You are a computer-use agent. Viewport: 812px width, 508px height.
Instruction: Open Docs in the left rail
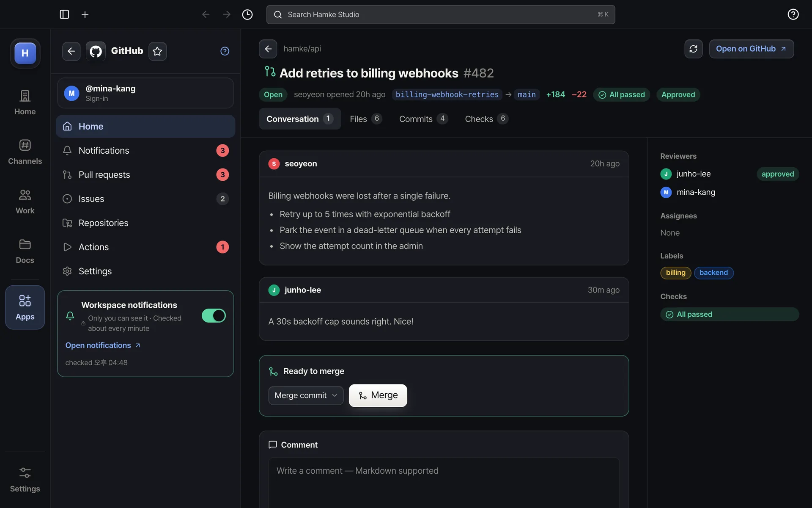25,251
